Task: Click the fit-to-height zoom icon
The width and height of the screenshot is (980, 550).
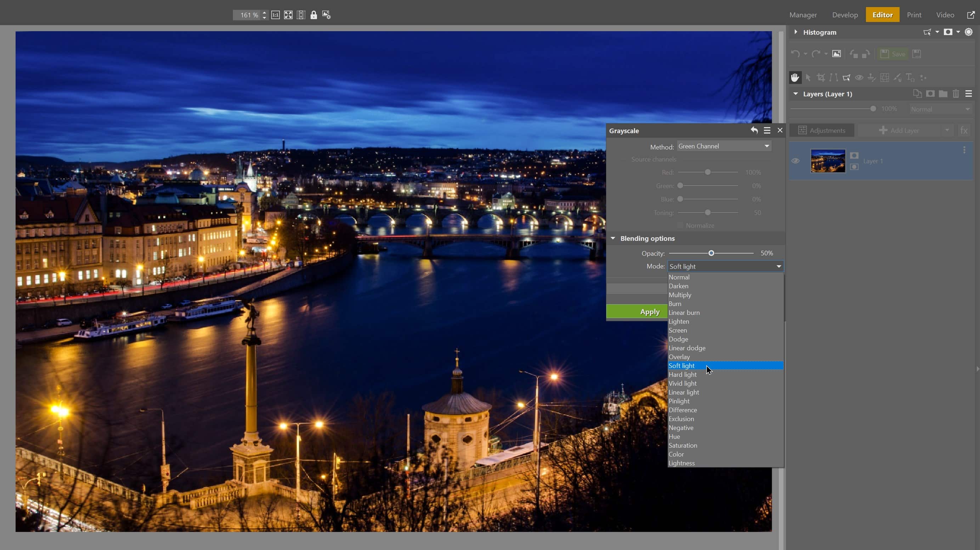Action: coord(301,15)
